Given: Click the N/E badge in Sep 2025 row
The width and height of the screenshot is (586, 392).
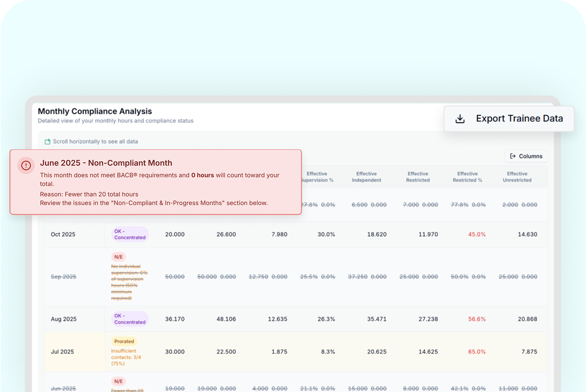Looking at the screenshot, I should 119,257.
